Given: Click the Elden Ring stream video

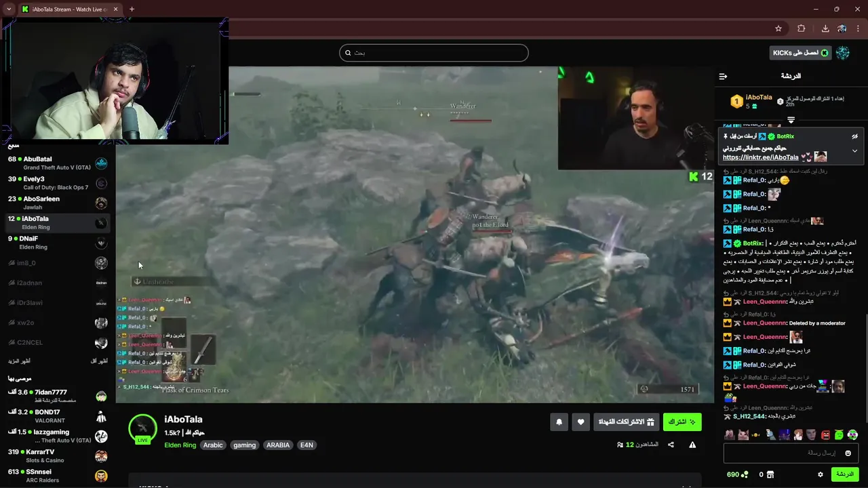Looking at the screenshot, I should click(415, 235).
